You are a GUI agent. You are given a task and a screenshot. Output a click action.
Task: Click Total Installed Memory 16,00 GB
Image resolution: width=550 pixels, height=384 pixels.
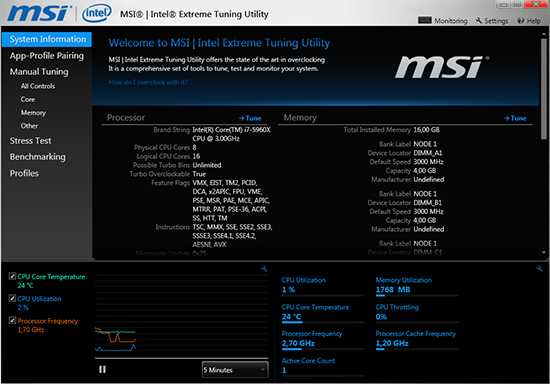coord(427,130)
